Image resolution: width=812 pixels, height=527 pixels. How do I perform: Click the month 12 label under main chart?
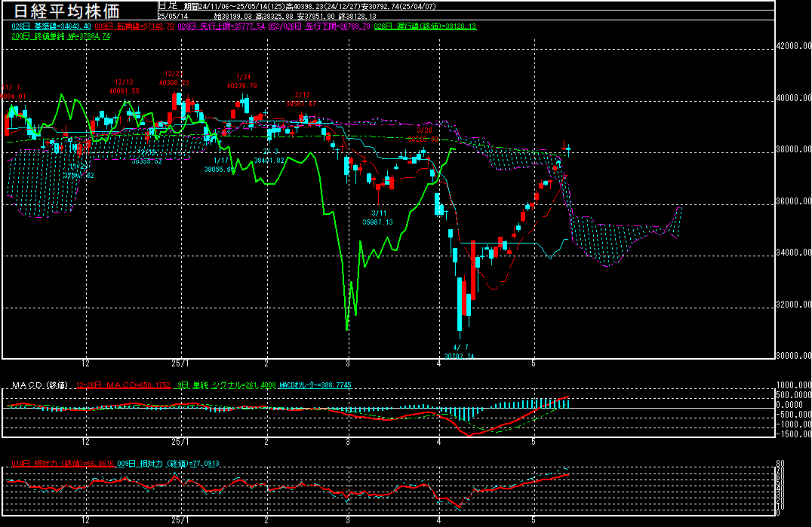tap(85, 363)
